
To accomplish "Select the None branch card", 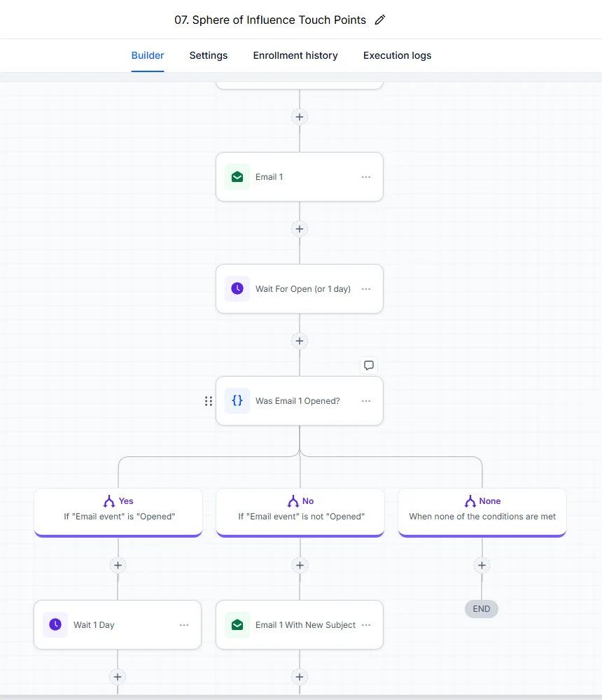I will pos(482,512).
